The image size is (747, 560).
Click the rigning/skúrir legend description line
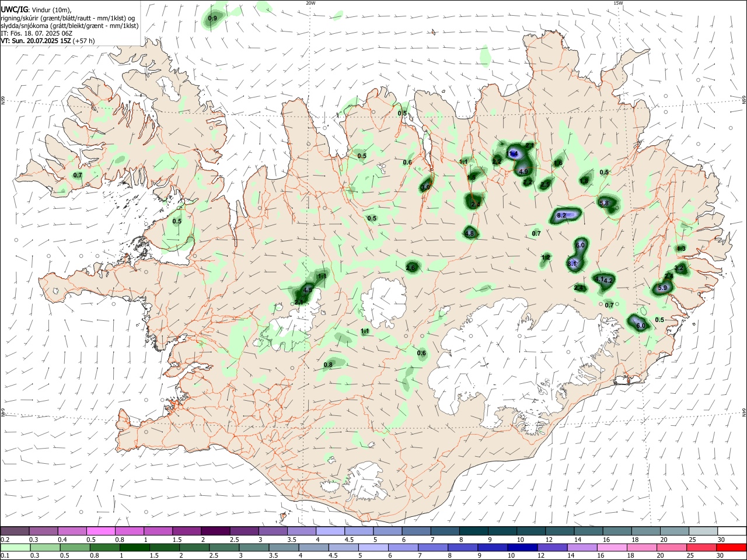tap(68, 18)
